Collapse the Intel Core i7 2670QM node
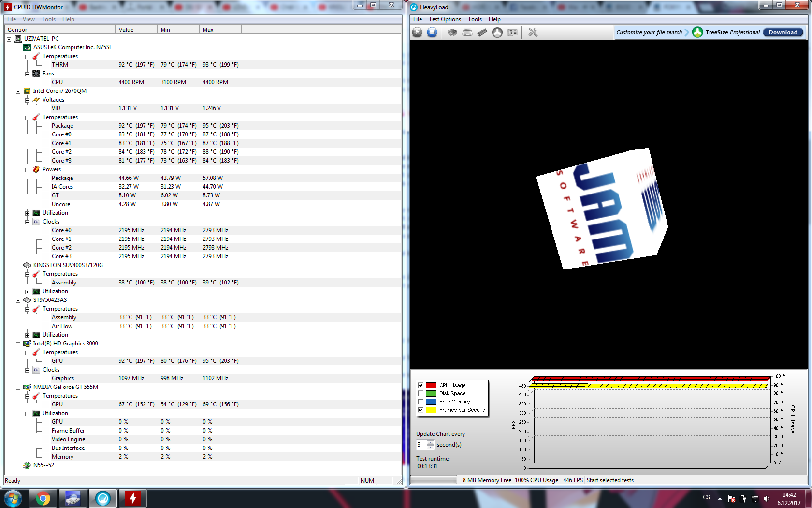 point(18,91)
